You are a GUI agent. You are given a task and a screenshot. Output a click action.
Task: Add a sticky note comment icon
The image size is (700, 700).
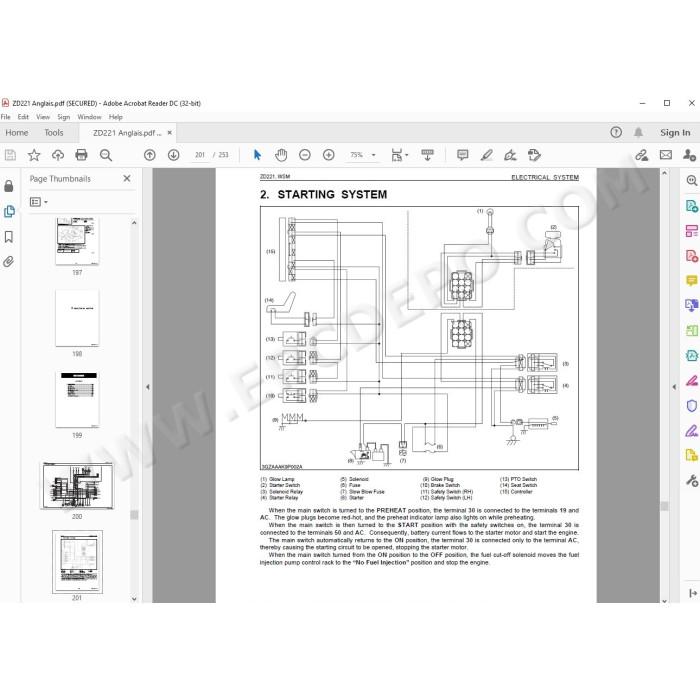(463, 155)
